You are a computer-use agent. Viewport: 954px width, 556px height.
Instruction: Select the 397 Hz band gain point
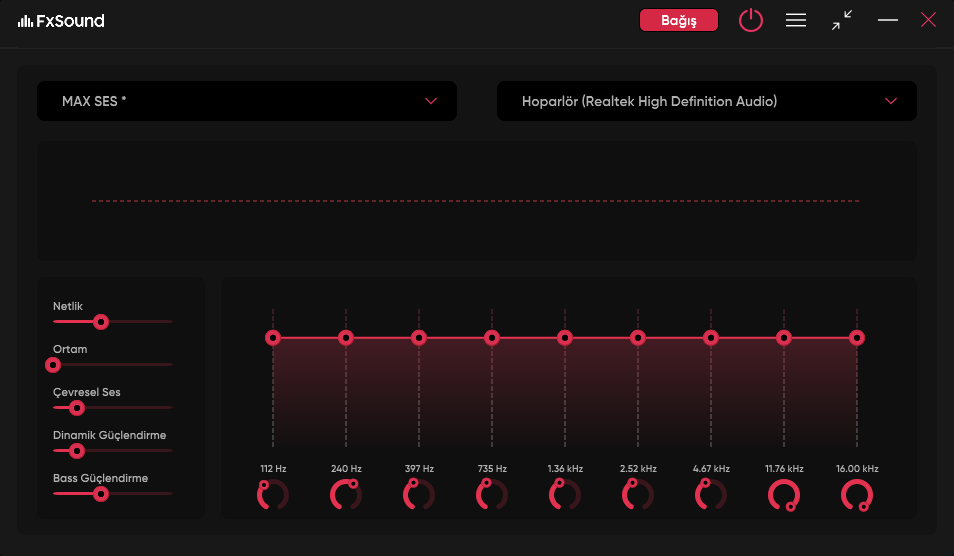point(419,338)
